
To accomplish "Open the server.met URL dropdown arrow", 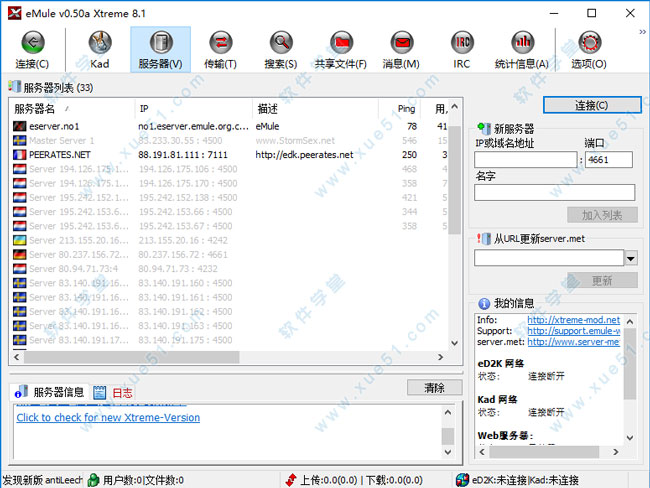I will [631, 258].
